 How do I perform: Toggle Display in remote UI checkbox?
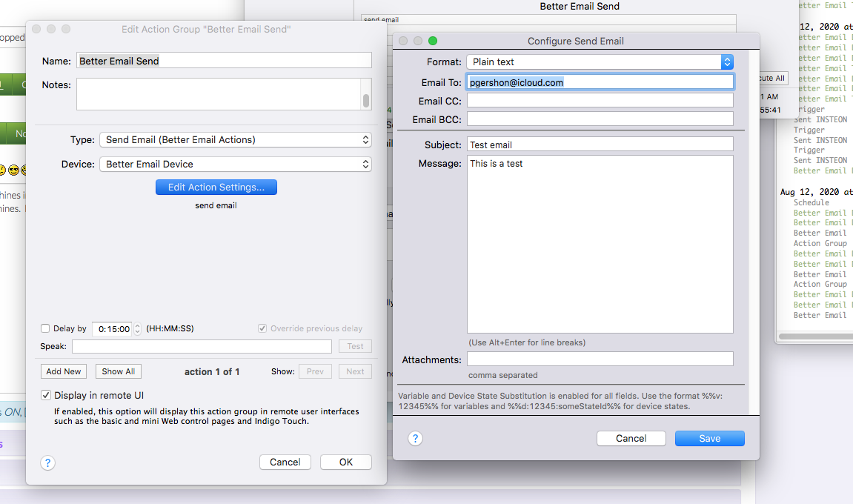[x=46, y=395]
